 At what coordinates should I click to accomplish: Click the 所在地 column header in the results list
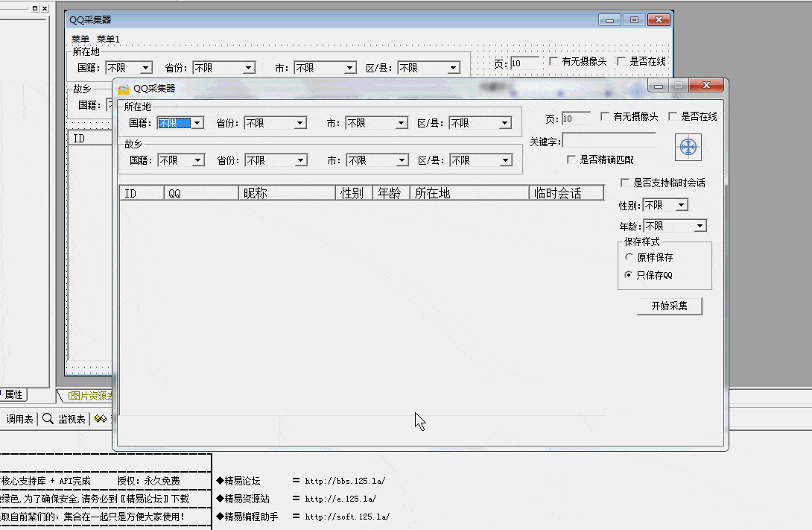coord(470,193)
